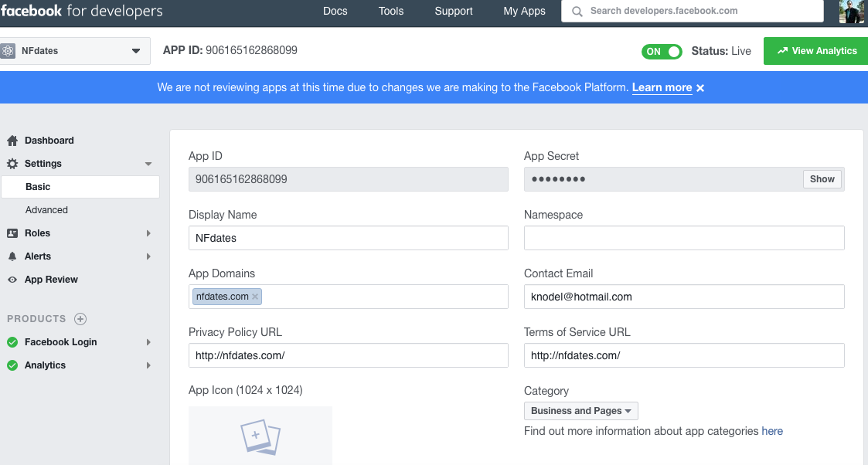Screen dimensions: 868x465
Task: Collapse the Settings section arrow
Action: pyautogui.click(x=148, y=165)
